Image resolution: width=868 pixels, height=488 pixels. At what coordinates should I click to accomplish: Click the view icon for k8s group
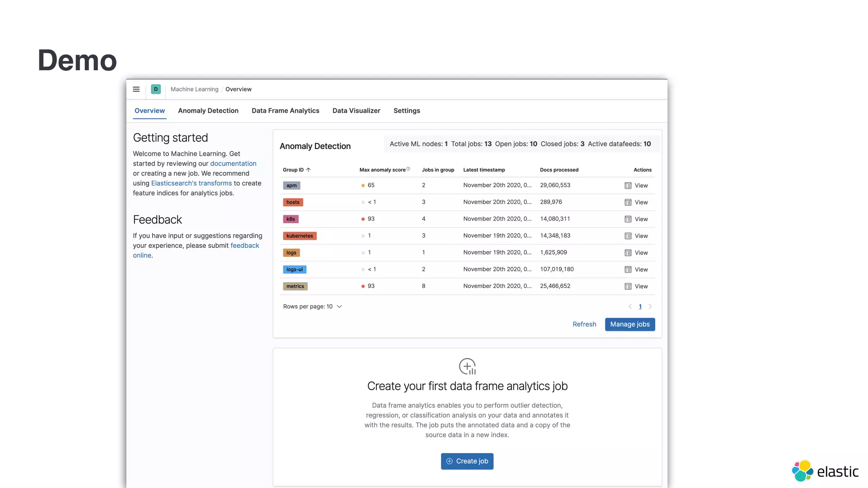click(x=628, y=219)
